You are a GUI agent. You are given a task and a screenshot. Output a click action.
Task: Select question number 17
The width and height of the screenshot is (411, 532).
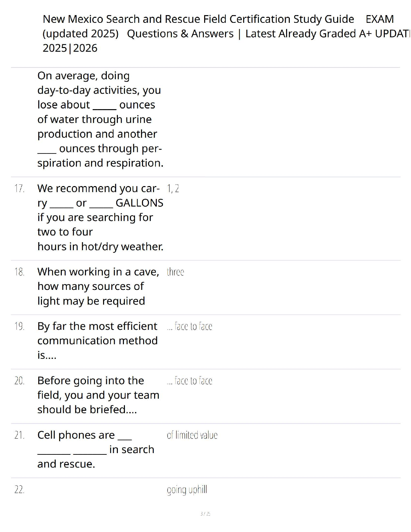(19, 188)
